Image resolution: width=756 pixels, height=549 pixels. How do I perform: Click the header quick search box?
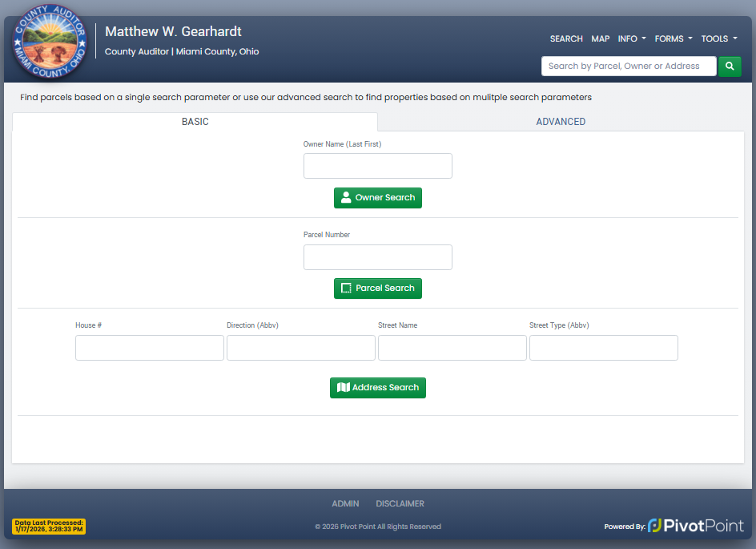tap(628, 67)
